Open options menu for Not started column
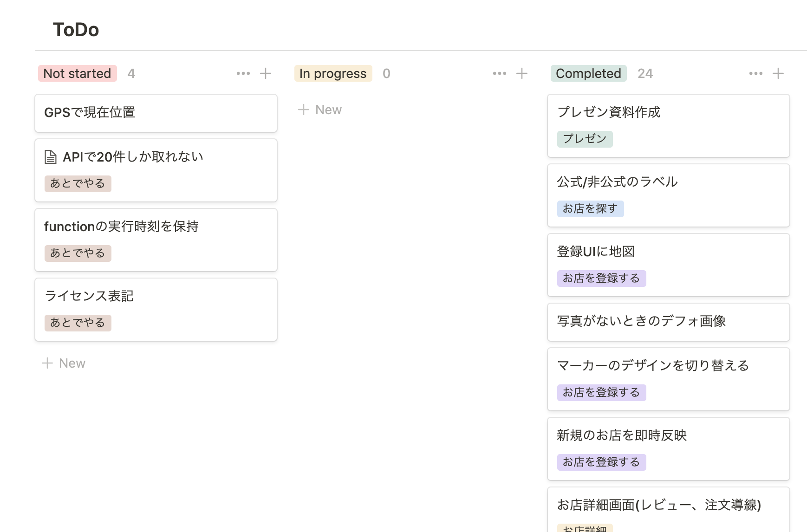807x532 pixels. pos(243,73)
